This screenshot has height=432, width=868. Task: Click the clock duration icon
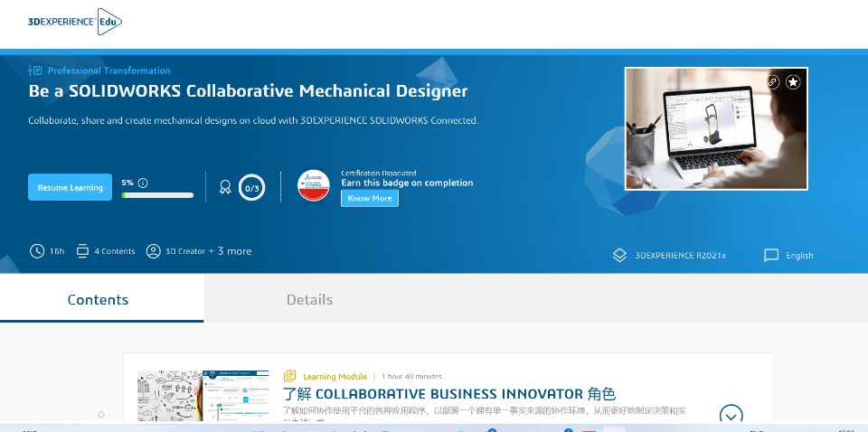point(36,251)
